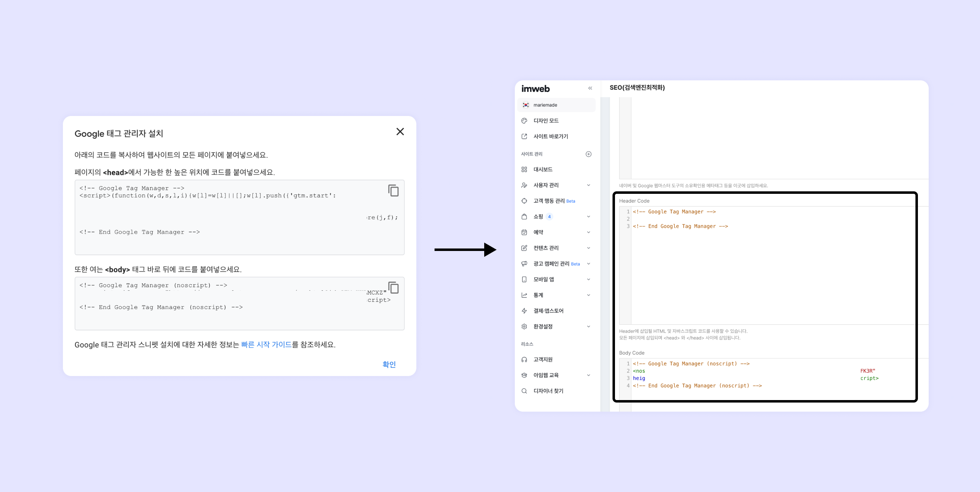Open the 결제·앱스토어 menu item

(548, 311)
